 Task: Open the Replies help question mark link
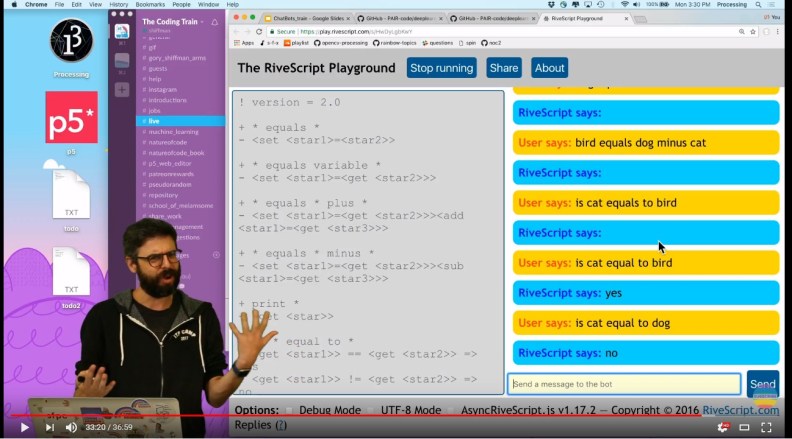[281, 425]
